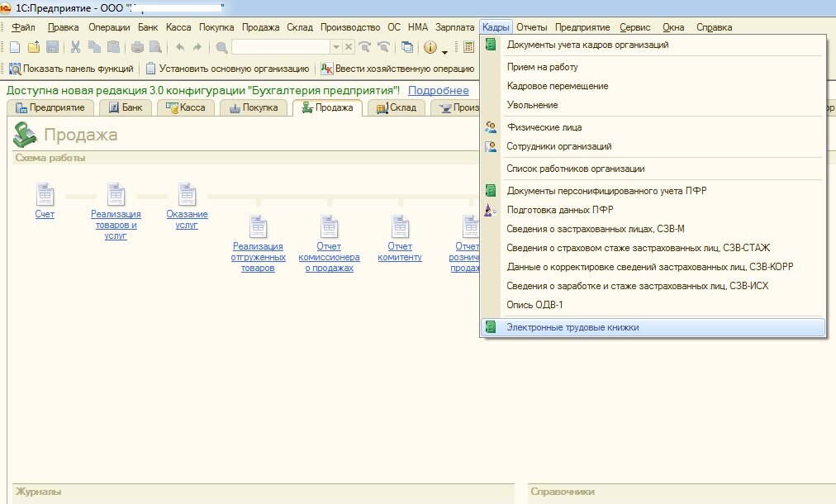
Task: Select Список работников организации
Action: 653,169
